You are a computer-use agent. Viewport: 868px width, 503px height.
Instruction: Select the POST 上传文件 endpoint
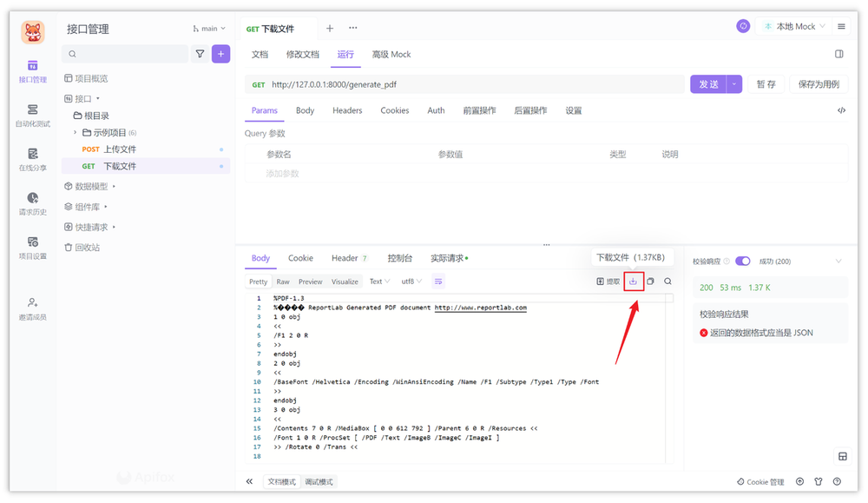tap(111, 149)
